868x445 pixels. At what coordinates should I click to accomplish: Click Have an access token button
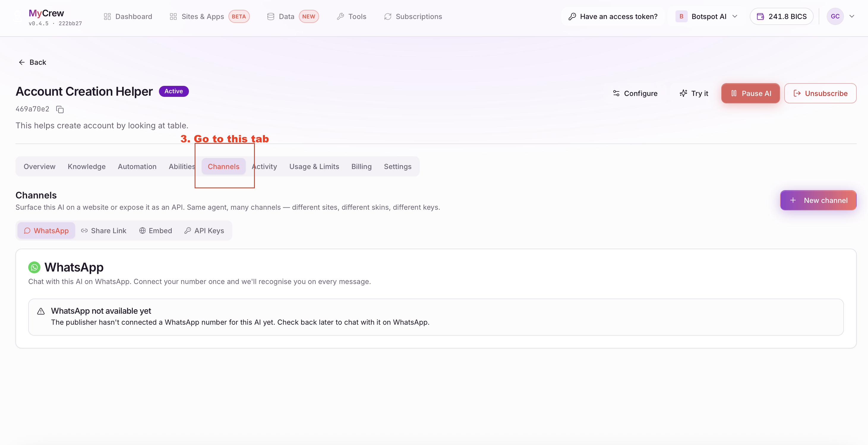613,17
